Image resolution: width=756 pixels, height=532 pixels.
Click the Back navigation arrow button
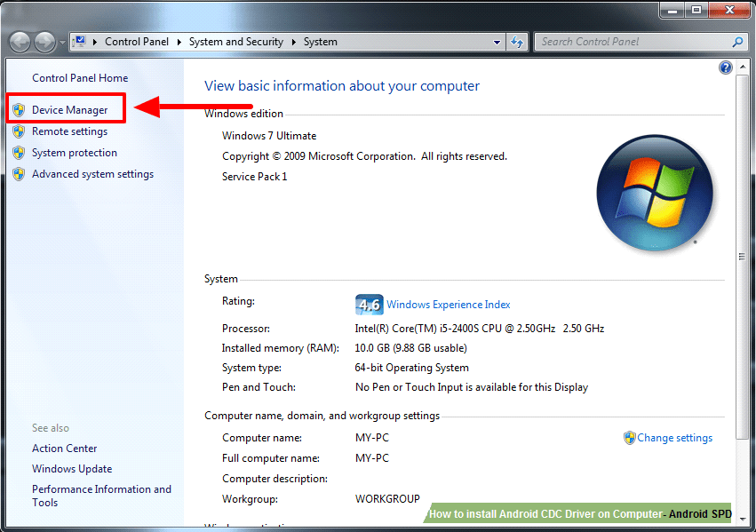[x=20, y=43]
